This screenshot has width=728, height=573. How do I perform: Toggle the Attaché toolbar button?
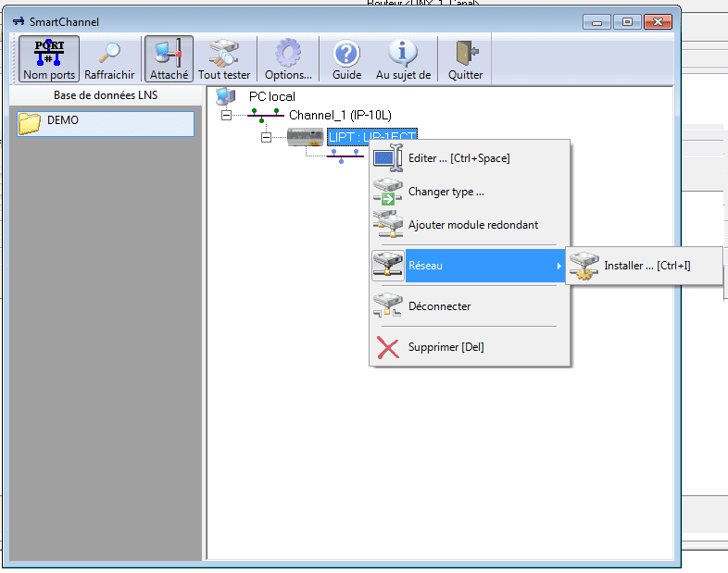(169, 59)
